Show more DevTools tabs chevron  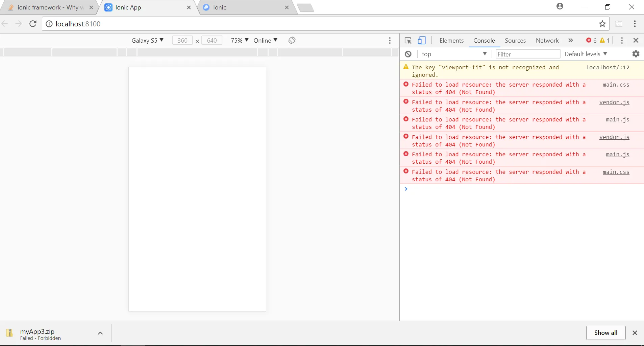click(571, 40)
